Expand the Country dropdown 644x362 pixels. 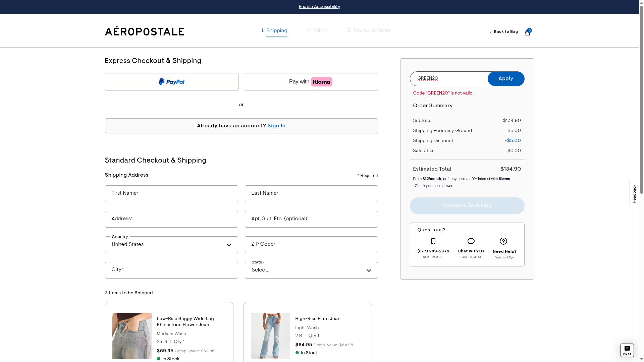pyautogui.click(x=171, y=245)
